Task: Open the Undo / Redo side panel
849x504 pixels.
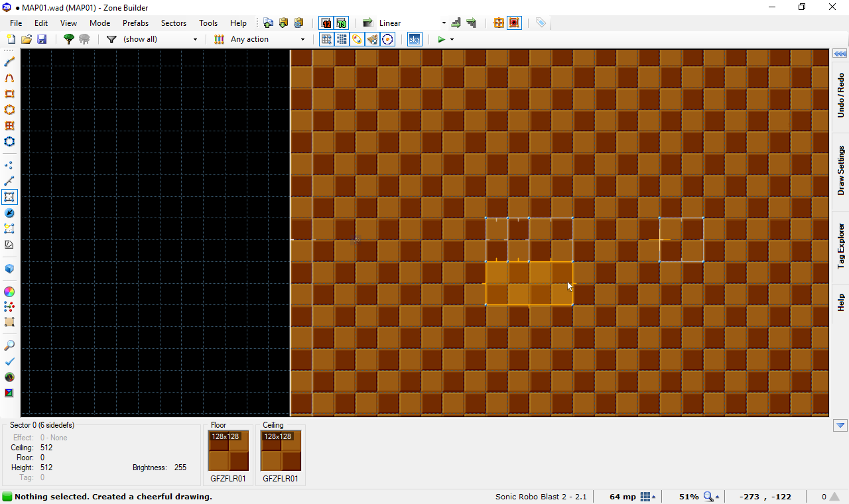Action: click(x=840, y=95)
